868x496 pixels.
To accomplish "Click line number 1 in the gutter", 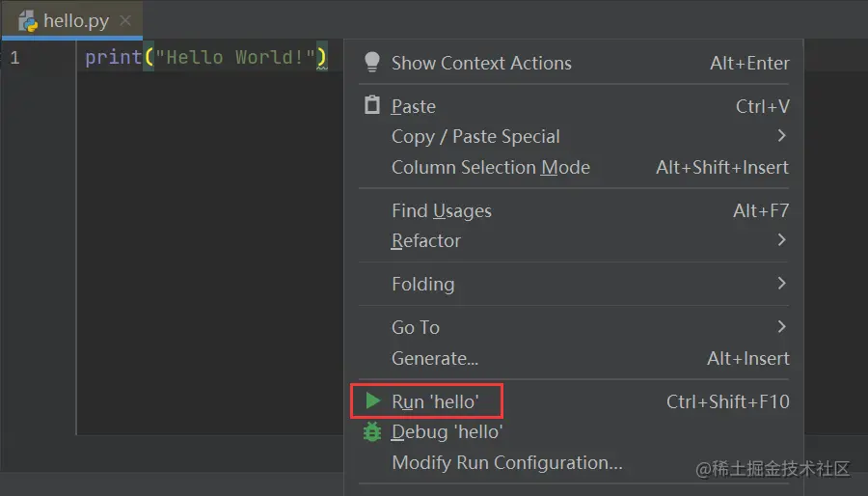I will (14, 58).
